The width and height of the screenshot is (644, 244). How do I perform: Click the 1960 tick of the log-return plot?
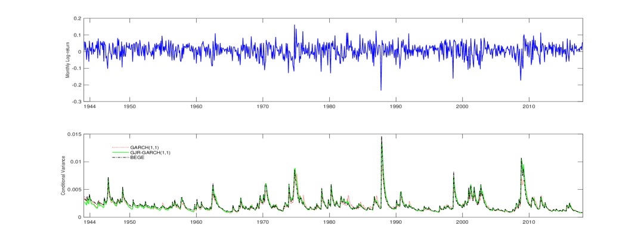(196, 106)
